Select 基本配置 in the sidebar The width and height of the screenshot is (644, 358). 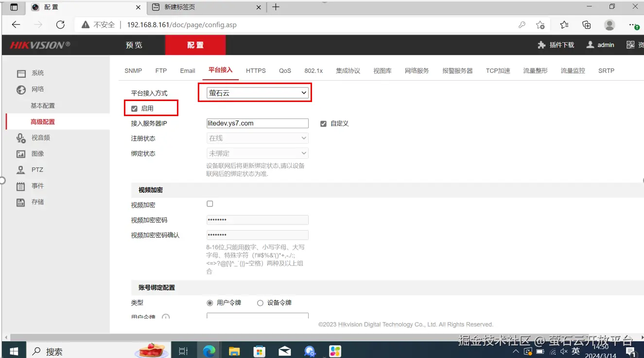tap(43, 106)
